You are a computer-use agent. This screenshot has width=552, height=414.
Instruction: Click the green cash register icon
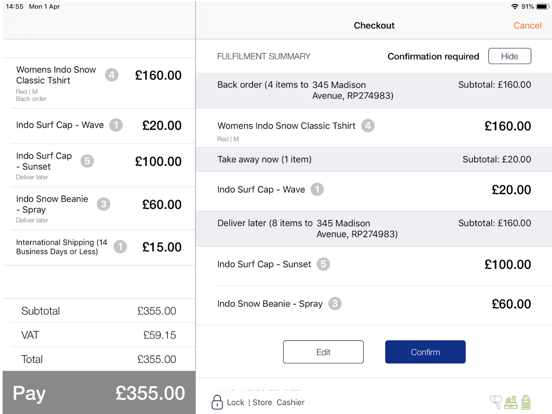(x=511, y=402)
